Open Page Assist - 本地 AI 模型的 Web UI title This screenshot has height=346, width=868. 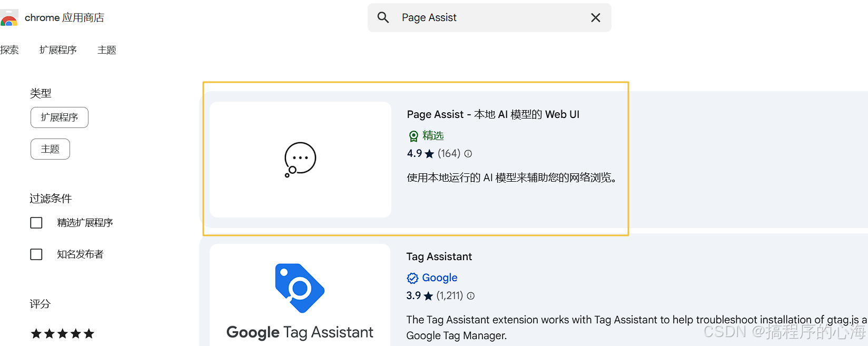pos(493,114)
